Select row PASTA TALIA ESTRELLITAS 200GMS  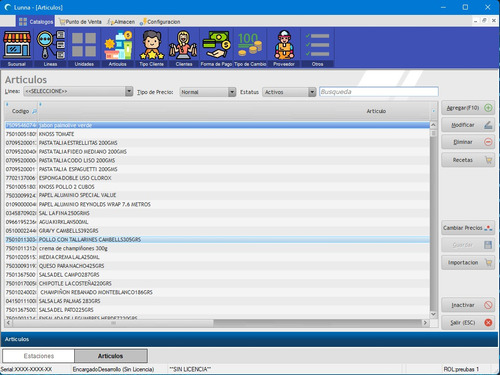217,143
